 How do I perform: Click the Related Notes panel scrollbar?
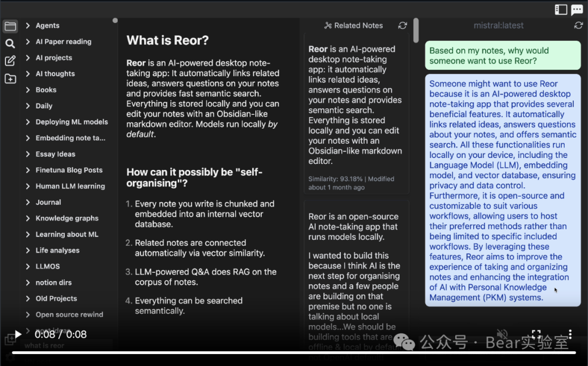[416, 30]
